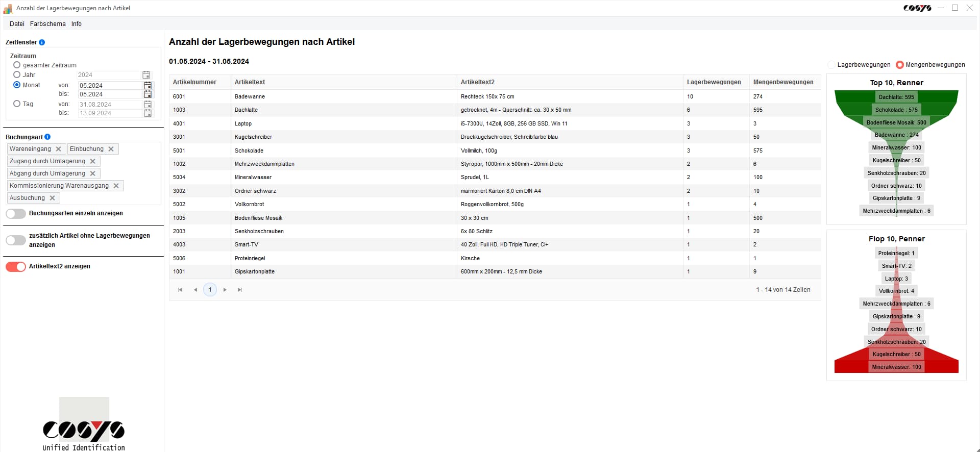Remove the Einbuchung filter tag

coord(111,149)
